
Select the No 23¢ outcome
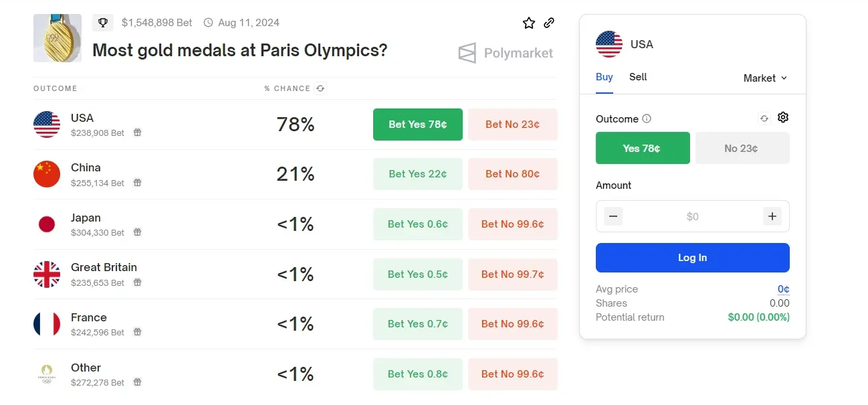pyautogui.click(x=742, y=148)
